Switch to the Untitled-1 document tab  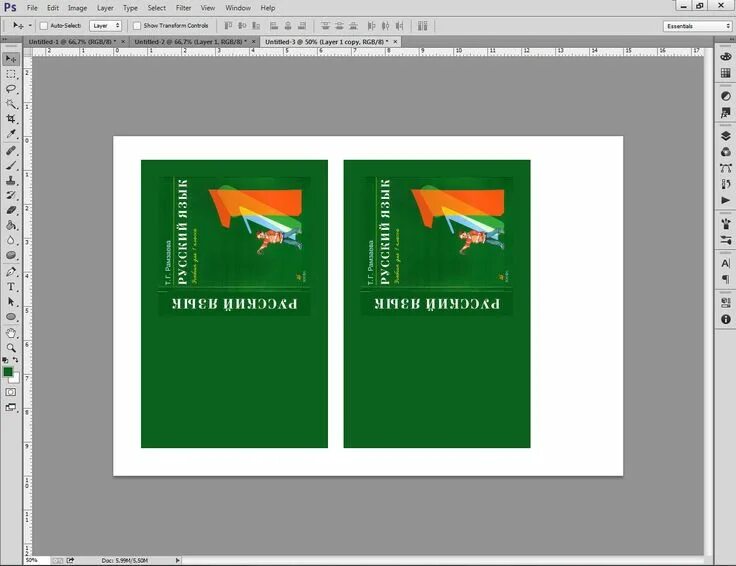pos(72,42)
